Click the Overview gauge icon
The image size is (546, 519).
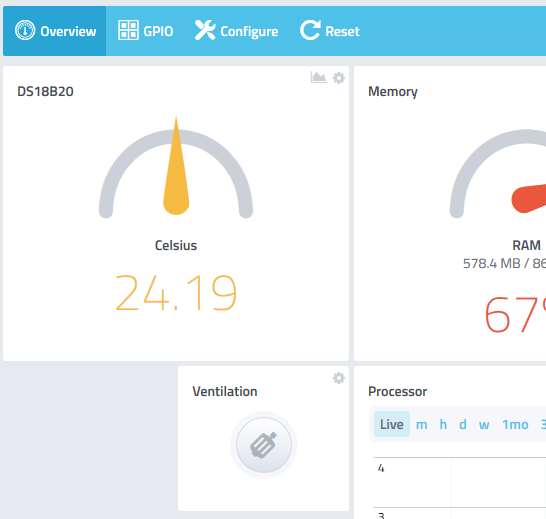[x=25, y=30]
